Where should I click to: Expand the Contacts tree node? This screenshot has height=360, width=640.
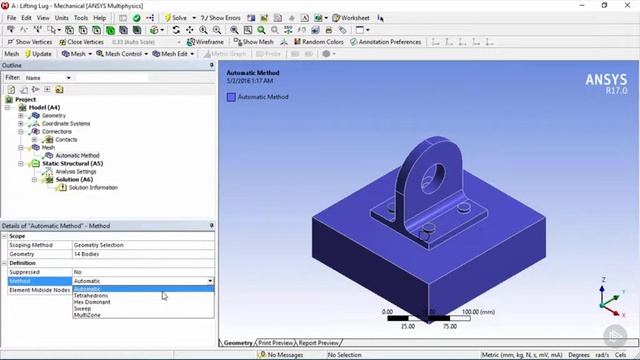point(34,140)
